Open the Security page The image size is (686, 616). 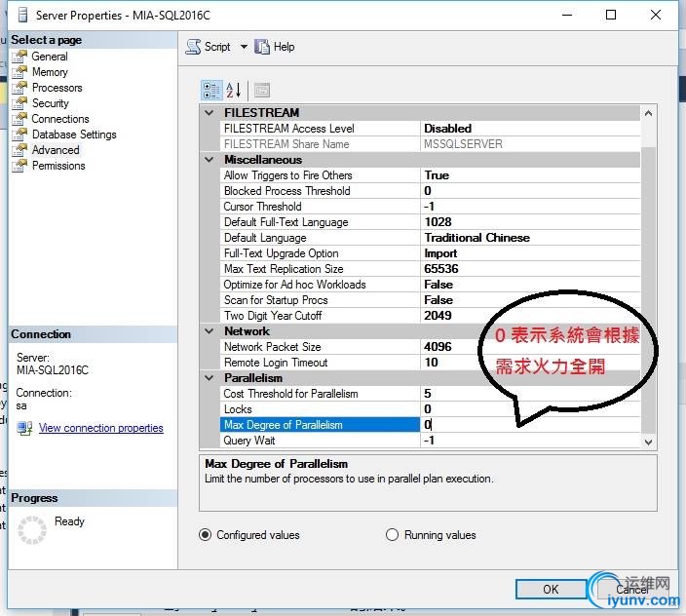51,103
